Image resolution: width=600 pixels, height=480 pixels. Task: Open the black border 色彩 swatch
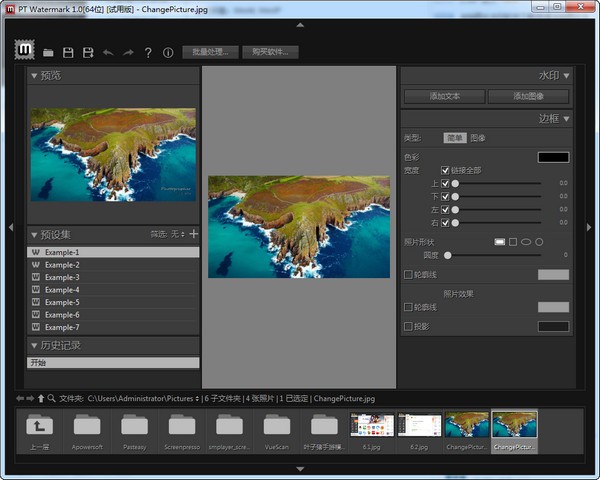click(x=553, y=156)
